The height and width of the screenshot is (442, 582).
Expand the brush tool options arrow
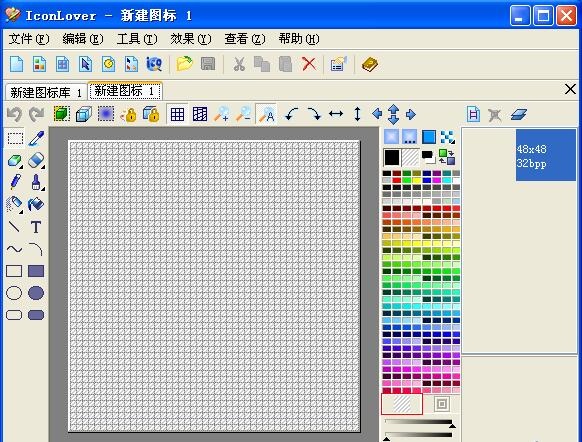pos(43,189)
